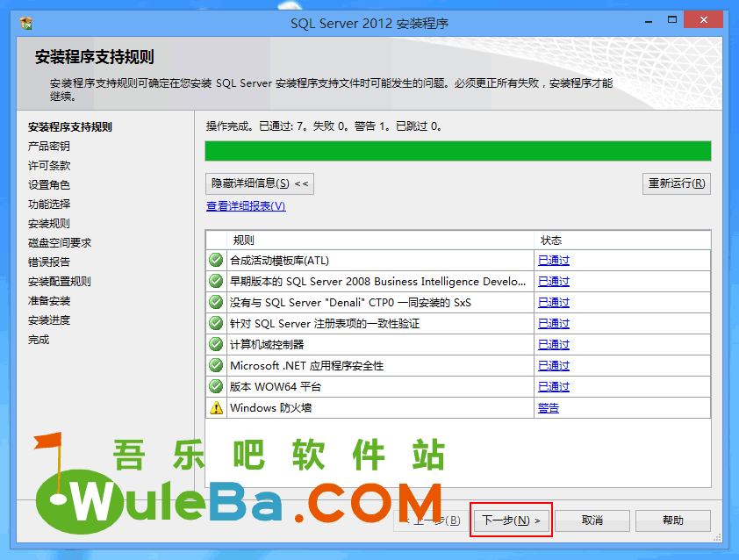This screenshot has width=739, height=560.
Task: Cancel setup with the 取消 button
Action: point(592,520)
